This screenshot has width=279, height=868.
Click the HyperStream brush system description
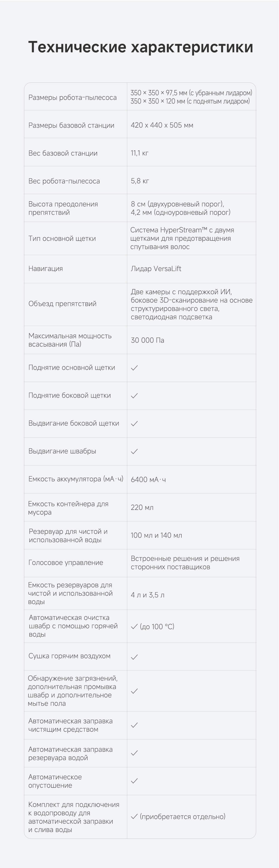pos(182,238)
